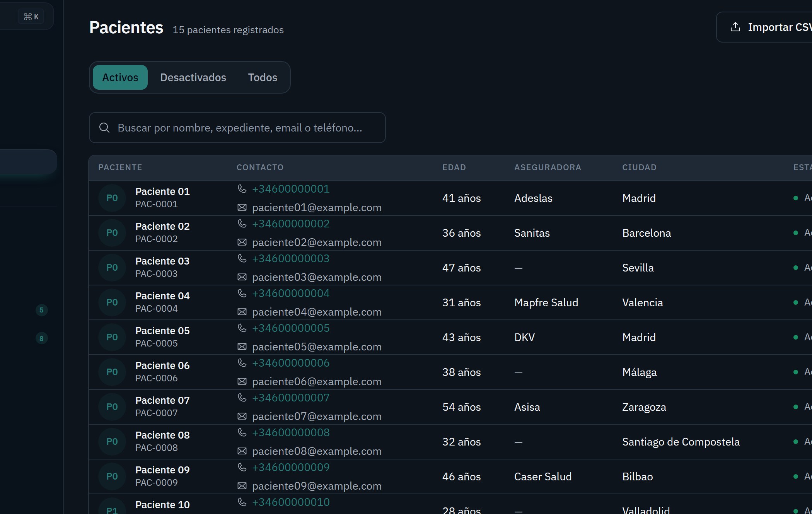Click the phone icon for Paciente 04
Screen dimensions: 812x514
(242, 293)
